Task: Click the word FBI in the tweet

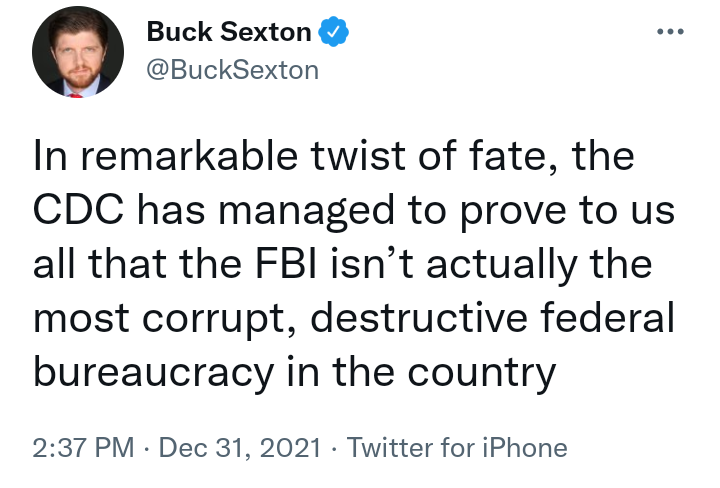Action: [x=286, y=264]
